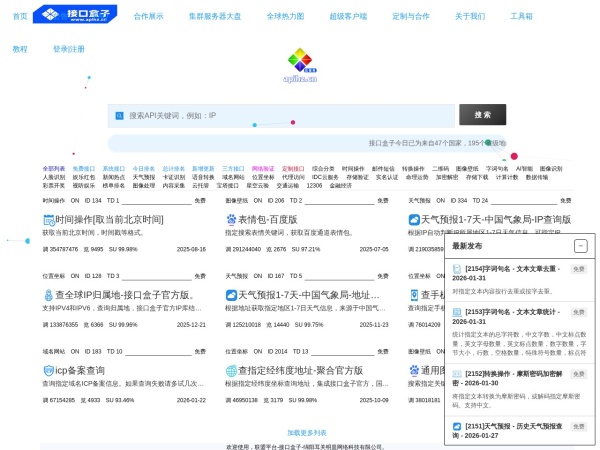The width and height of the screenshot is (600, 450).
Task: Click the globe icon beside icp备案查询
Action: click(48, 370)
